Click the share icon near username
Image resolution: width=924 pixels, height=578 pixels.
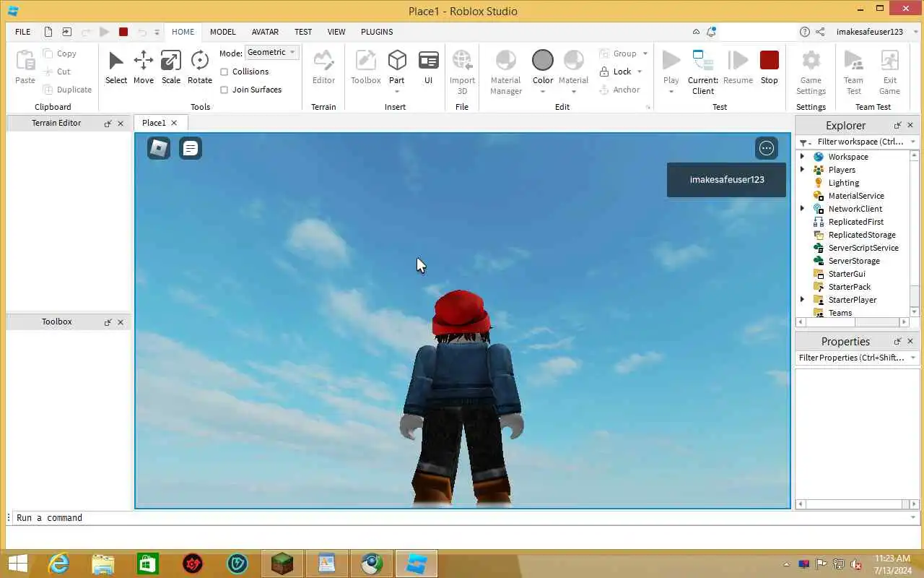[821, 32]
